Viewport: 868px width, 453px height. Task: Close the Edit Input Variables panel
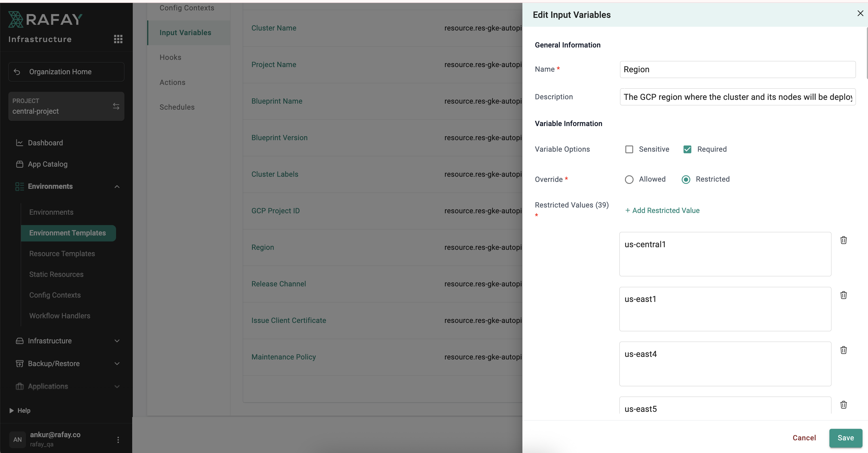(860, 13)
